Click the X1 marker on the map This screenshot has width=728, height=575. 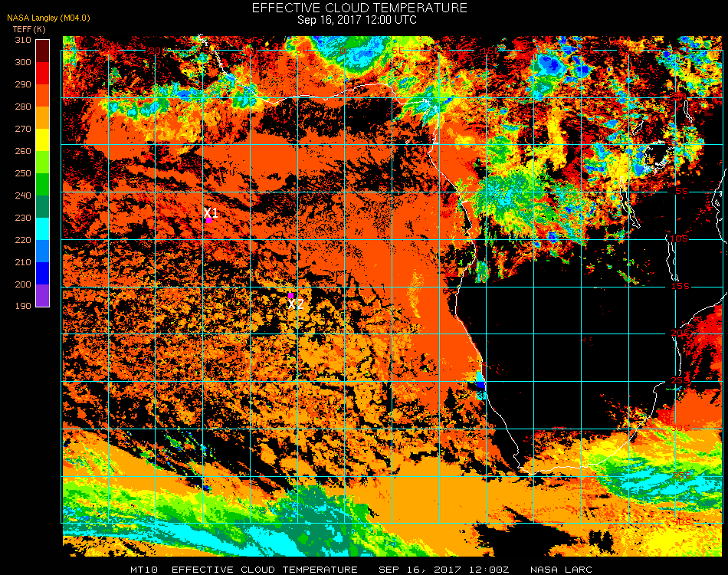tap(209, 220)
